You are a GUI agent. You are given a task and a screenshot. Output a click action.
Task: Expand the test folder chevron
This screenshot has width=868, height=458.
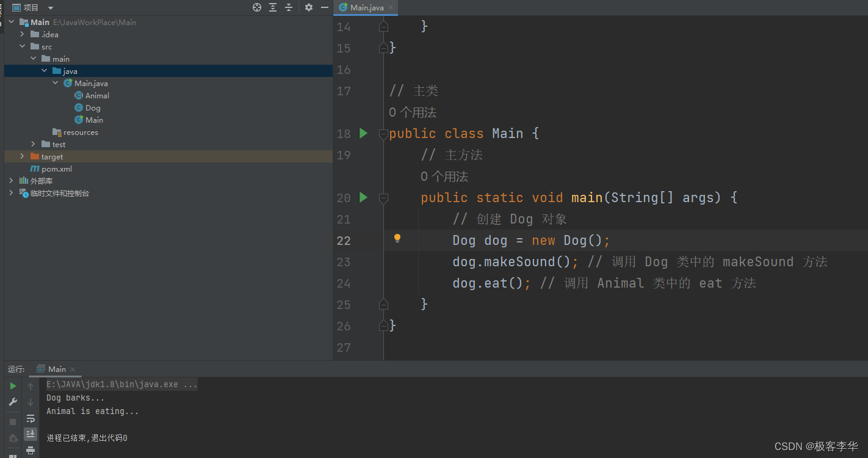pos(34,144)
